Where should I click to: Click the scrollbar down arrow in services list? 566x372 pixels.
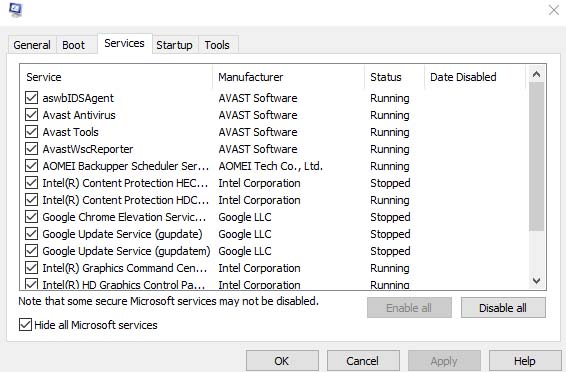tap(536, 280)
